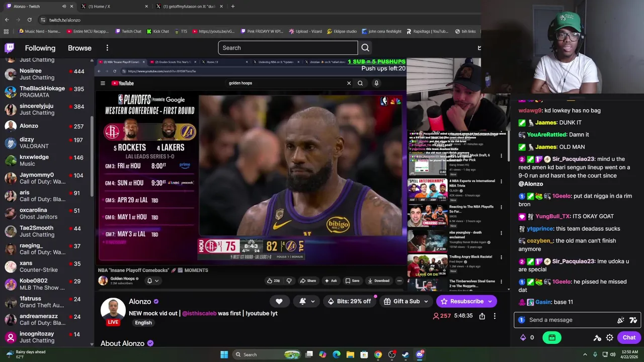
Task: Open File Explorer from taskbar
Action: 350,354
